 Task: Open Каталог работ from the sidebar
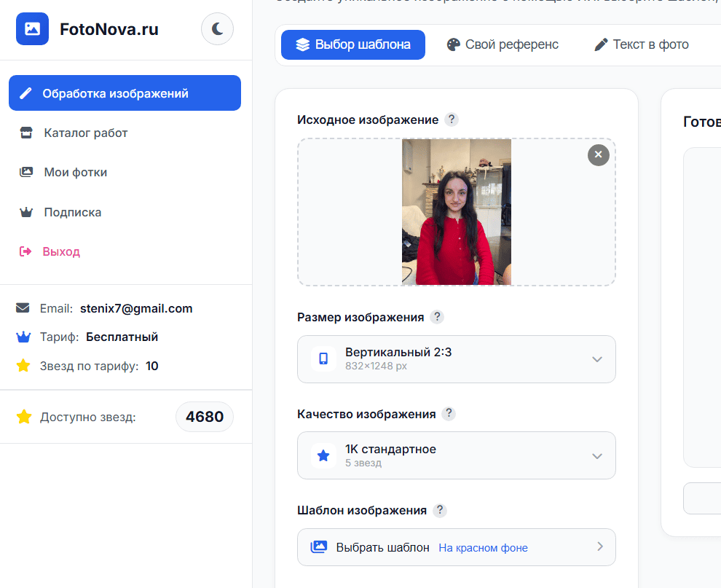[85, 133]
